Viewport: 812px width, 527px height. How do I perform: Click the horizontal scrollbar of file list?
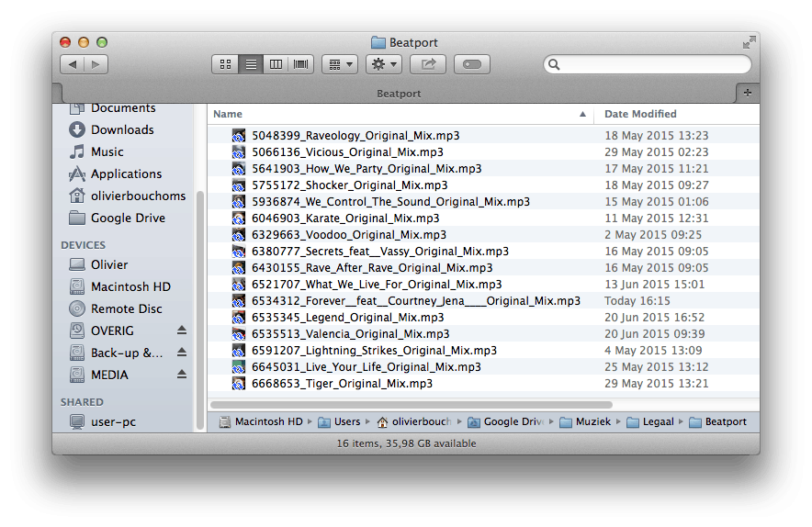412,405
